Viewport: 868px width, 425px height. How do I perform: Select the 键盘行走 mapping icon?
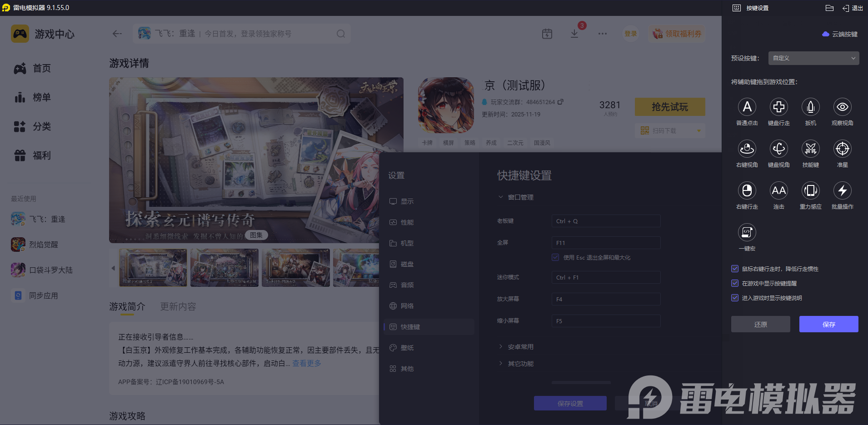click(778, 107)
